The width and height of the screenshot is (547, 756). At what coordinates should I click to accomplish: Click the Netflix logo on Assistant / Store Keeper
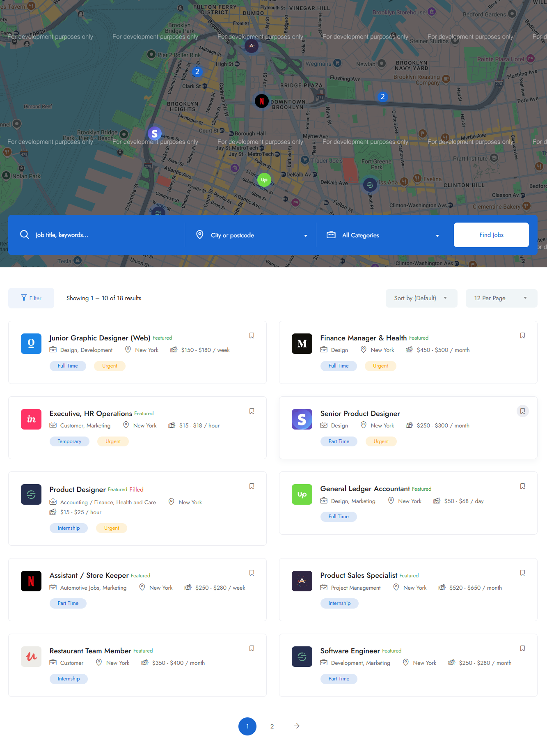coord(31,581)
